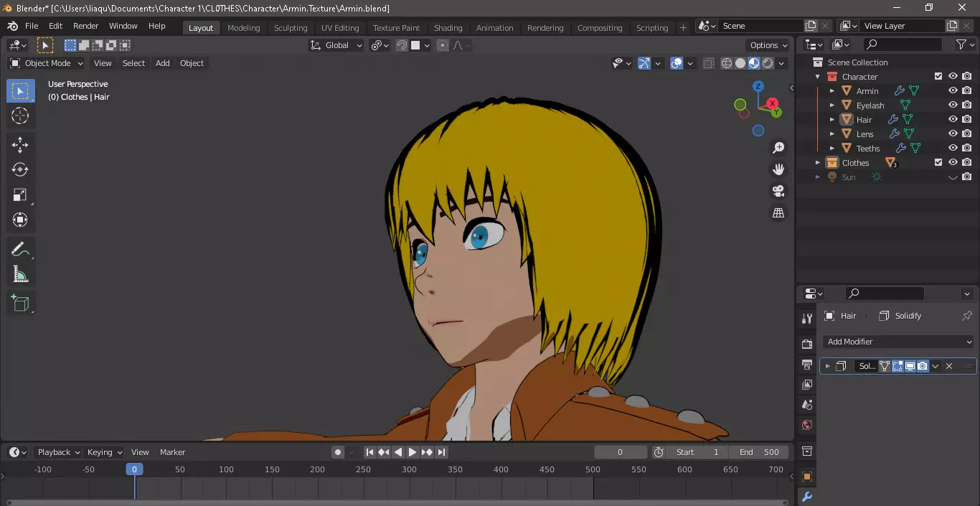Uncheck the Clothes collection checkbox
The height and width of the screenshot is (506, 980).
[938, 162]
